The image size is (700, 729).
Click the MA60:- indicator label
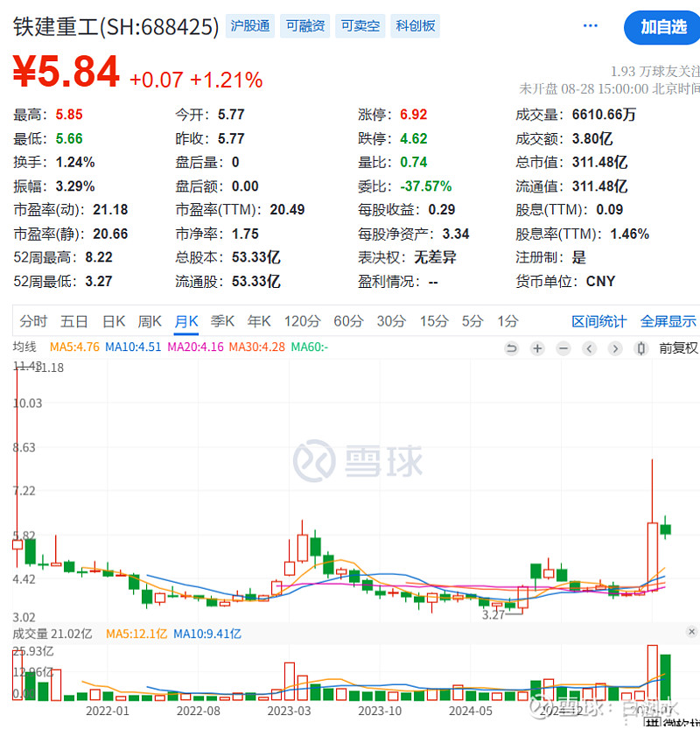tap(310, 347)
